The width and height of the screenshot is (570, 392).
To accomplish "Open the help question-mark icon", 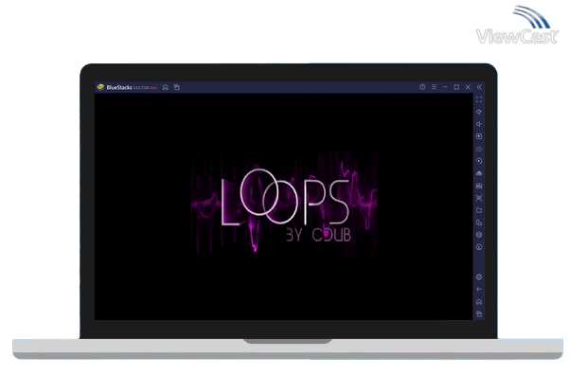I will tap(422, 87).
